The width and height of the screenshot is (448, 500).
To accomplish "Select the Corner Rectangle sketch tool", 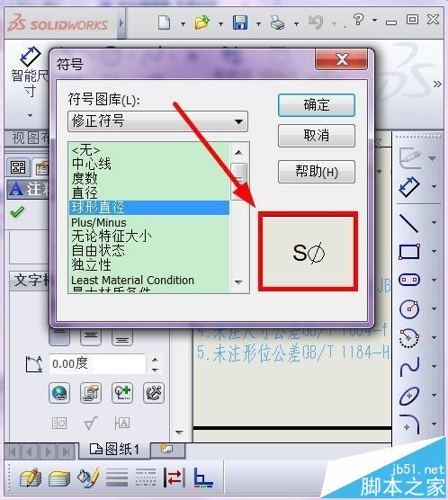I will [409, 252].
